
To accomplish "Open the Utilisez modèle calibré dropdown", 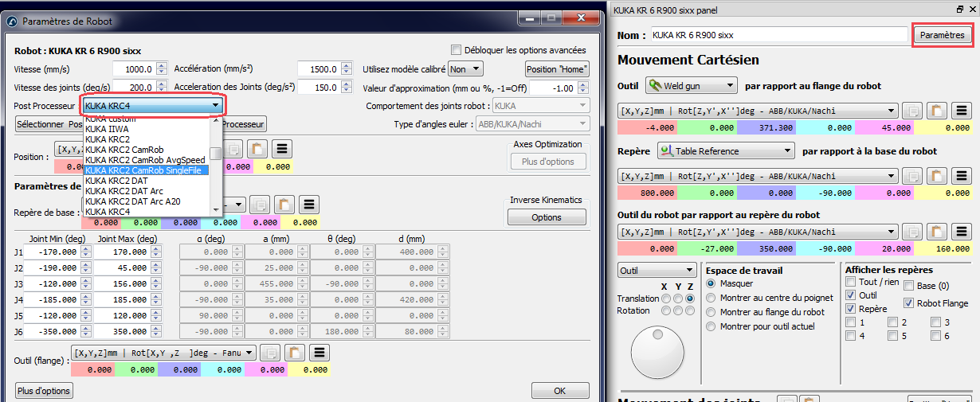I will (x=465, y=69).
